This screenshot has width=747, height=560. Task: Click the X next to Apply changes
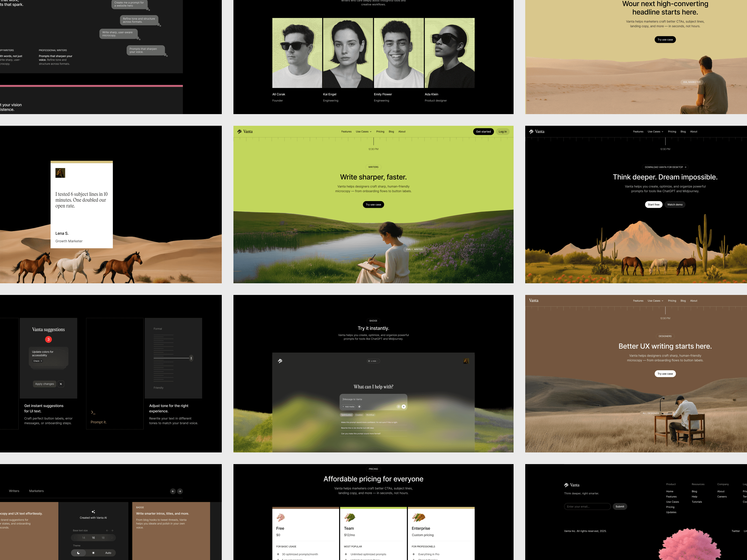pos(61,384)
